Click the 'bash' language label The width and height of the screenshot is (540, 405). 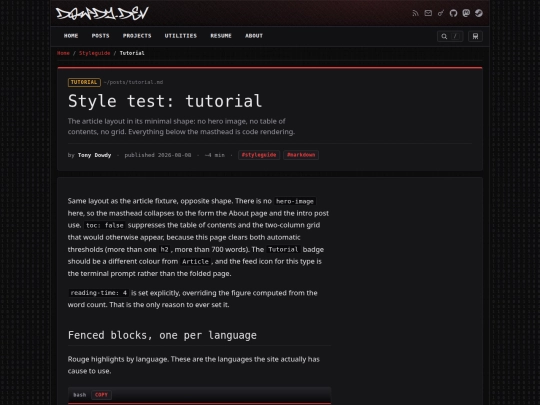pyautogui.click(x=80, y=395)
